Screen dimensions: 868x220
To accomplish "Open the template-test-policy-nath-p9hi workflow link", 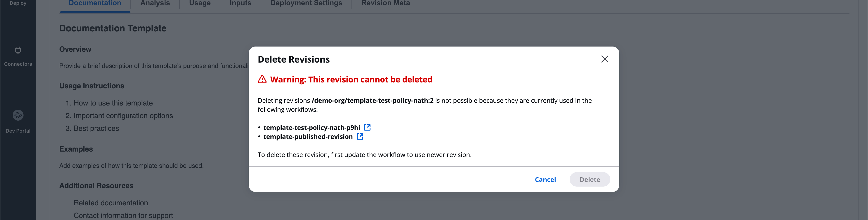I will click(x=311, y=127).
